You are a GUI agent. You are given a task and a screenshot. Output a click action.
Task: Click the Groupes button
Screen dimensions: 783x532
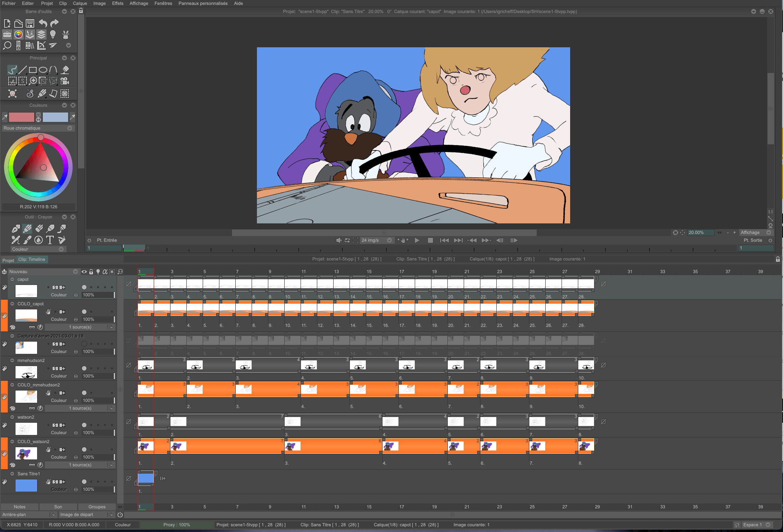pos(97,507)
